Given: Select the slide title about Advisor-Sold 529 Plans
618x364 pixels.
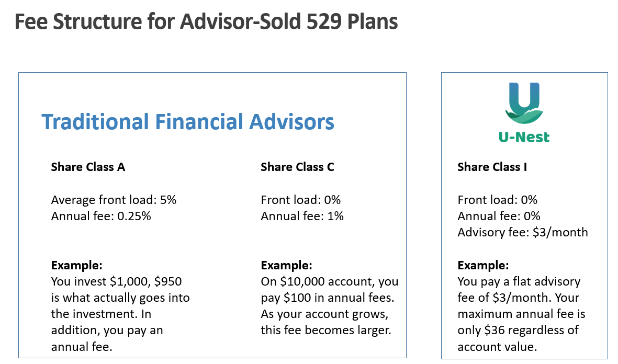Looking at the screenshot, I should (x=206, y=22).
